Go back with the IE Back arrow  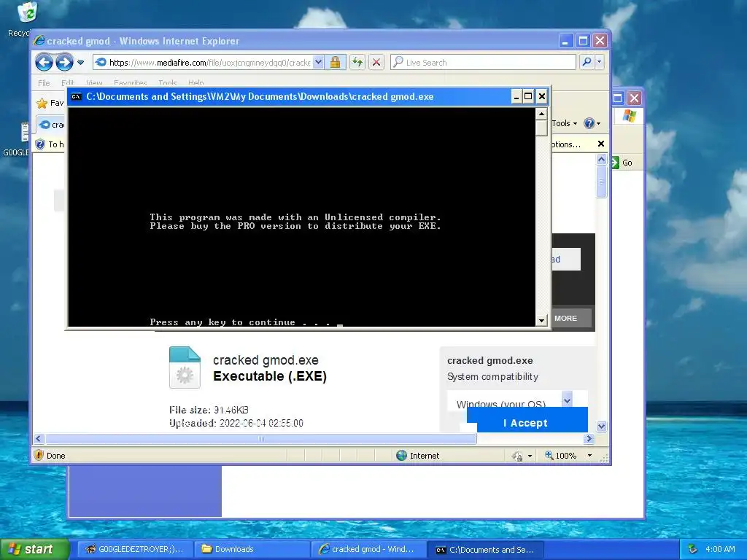click(44, 63)
